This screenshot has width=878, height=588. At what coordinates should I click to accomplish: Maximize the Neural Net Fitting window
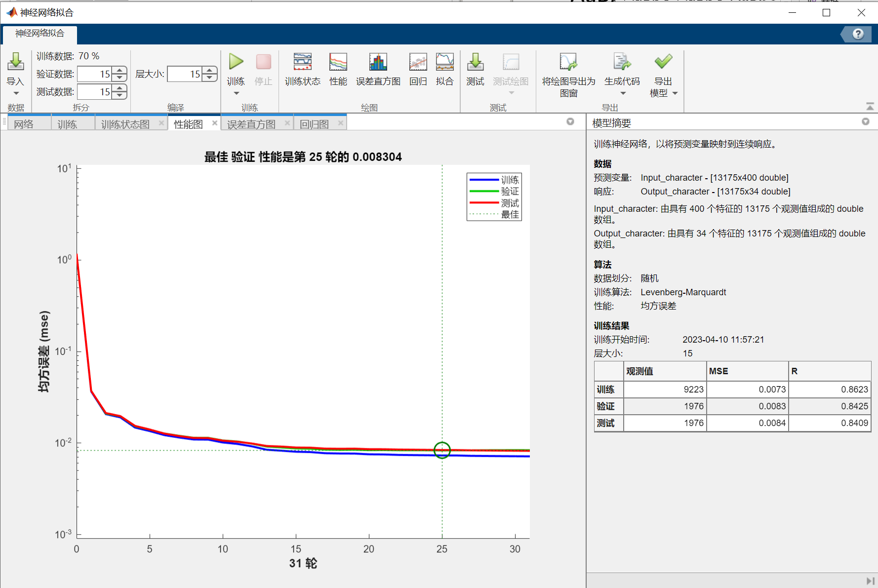pos(827,13)
